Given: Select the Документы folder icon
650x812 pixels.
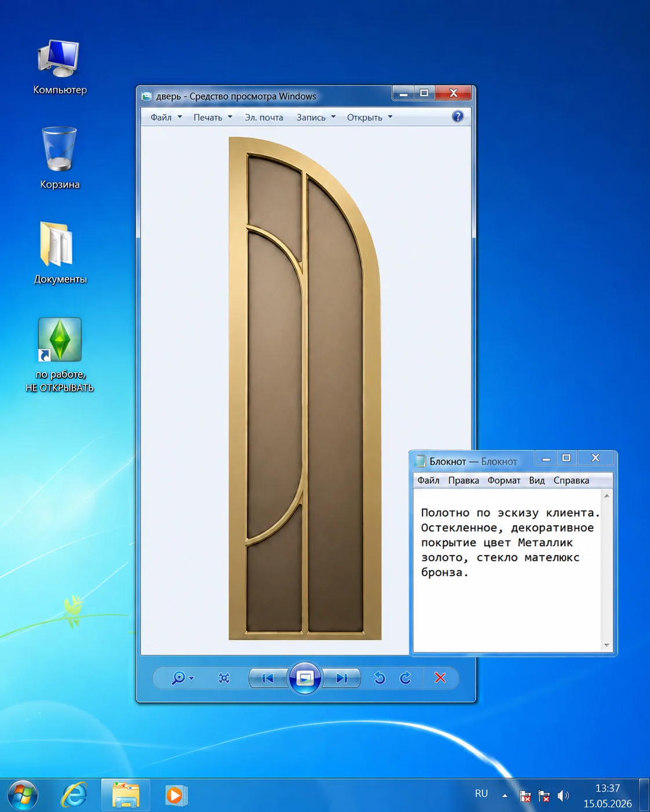Looking at the screenshot, I should pyautogui.click(x=59, y=253).
